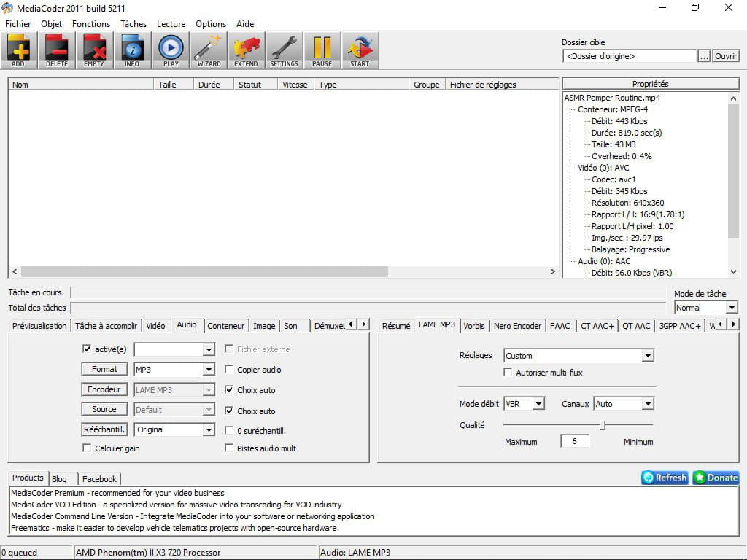Click the Source button
The width and height of the screenshot is (747, 560).
pos(104,409)
